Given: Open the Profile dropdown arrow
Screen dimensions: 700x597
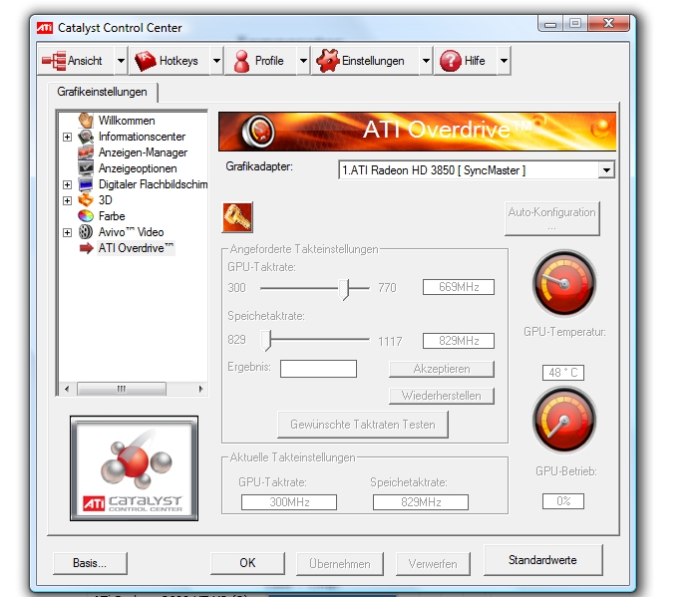Looking at the screenshot, I should 303,61.
